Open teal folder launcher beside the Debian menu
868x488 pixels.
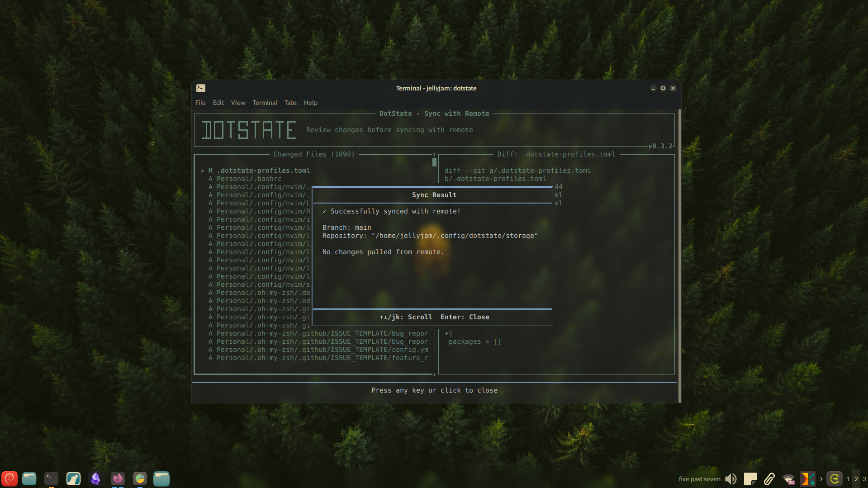tap(29, 479)
